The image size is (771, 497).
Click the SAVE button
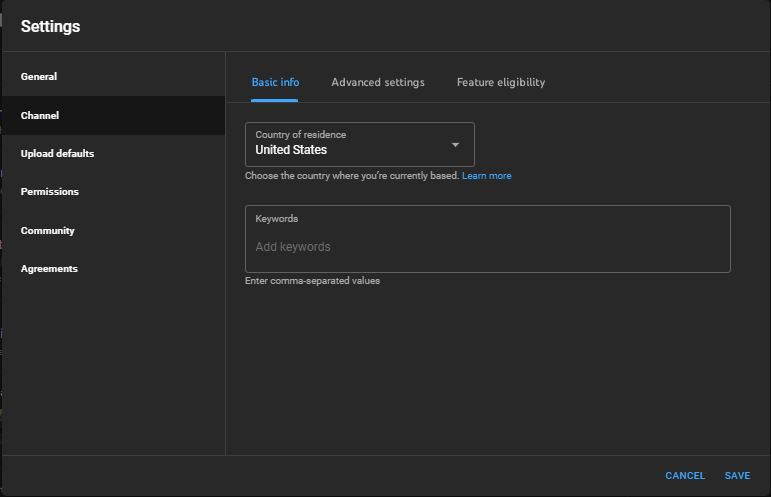pos(737,476)
